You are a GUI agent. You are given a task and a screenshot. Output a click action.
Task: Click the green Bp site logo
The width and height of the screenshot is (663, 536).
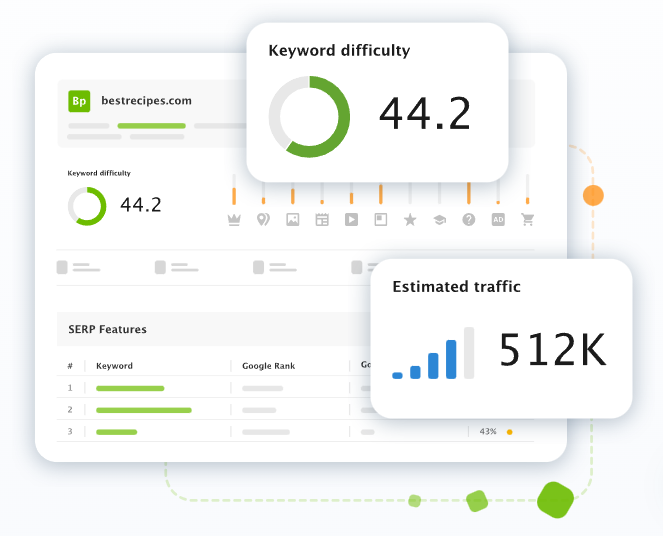(79, 101)
